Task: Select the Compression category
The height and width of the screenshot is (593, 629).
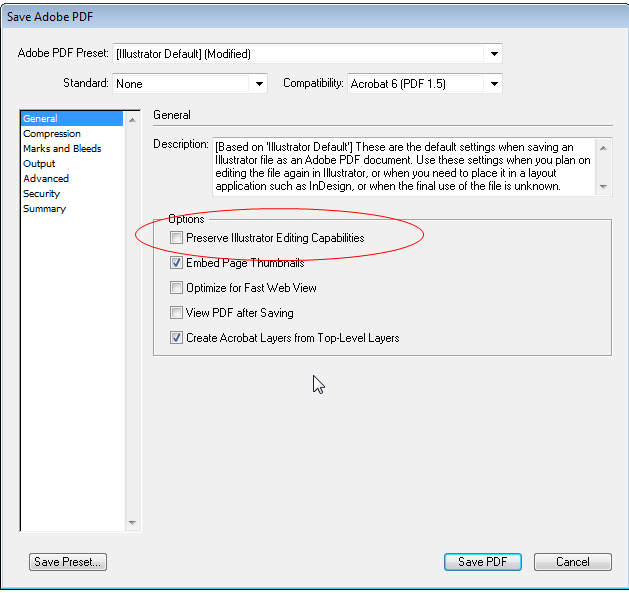Action: pyautogui.click(x=52, y=134)
